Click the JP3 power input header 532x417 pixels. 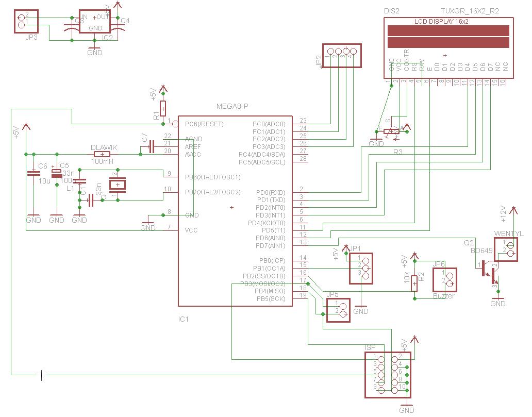coord(26,21)
